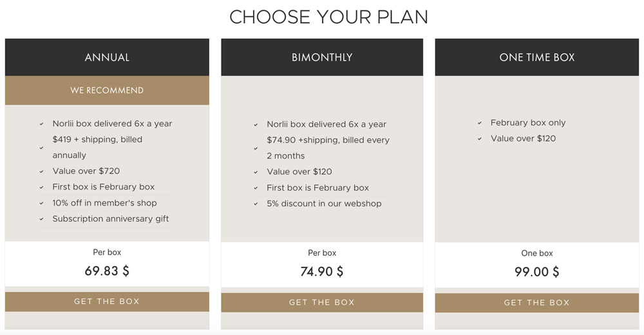This screenshot has width=644, height=335.
Task: Click '$419 + shipping, billed annually' text
Action: 98,147
